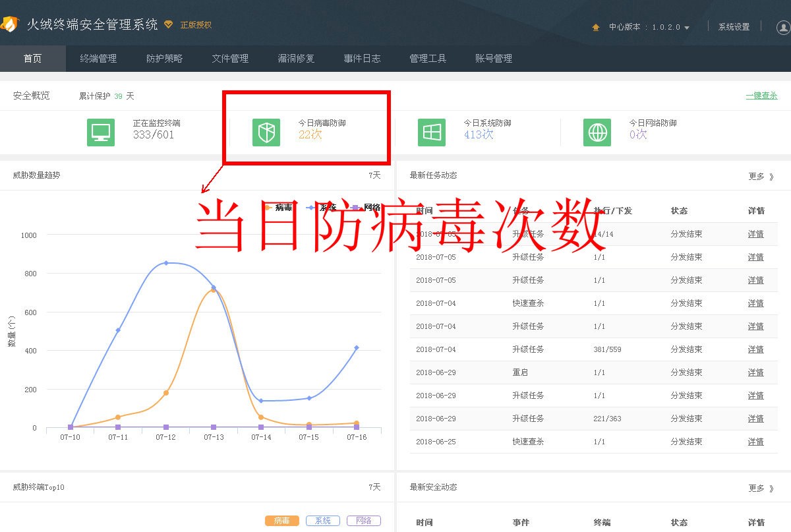Open 系统设置 in the header

tap(734, 27)
